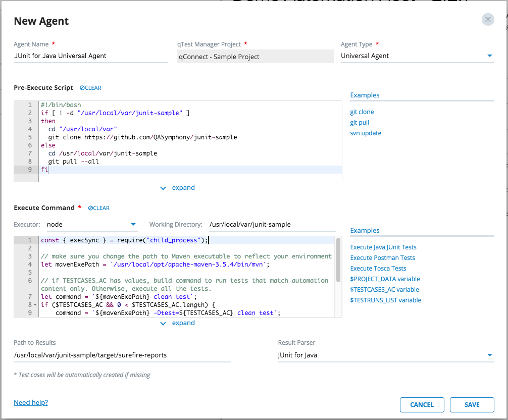This screenshot has height=420, width=508.
Task: Load Execute Java JUnit Tests example
Action: click(383, 247)
